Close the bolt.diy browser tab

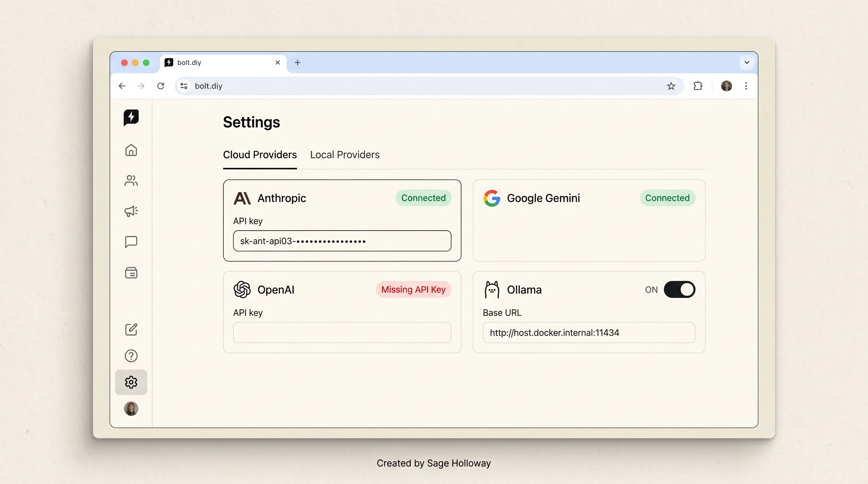[x=278, y=63]
